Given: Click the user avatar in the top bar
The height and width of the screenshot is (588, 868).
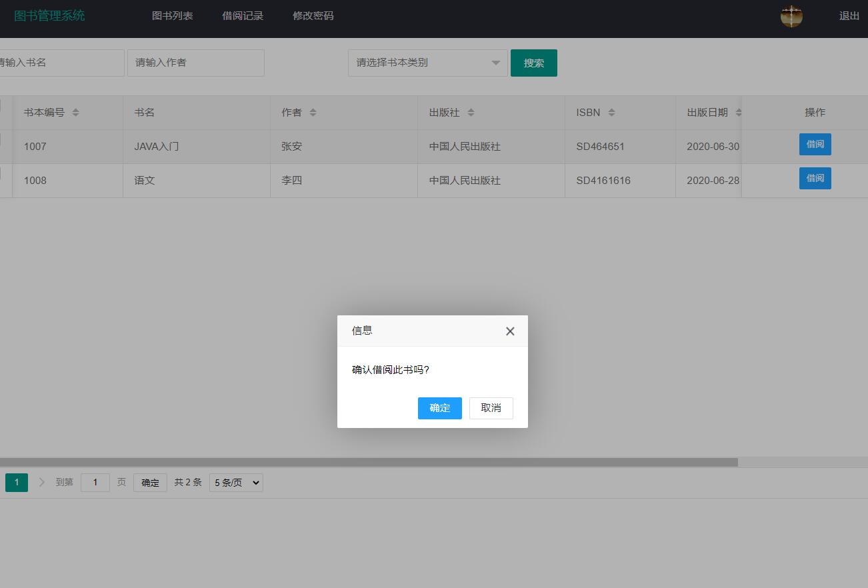Looking at the screenshot, I should 791,16.
